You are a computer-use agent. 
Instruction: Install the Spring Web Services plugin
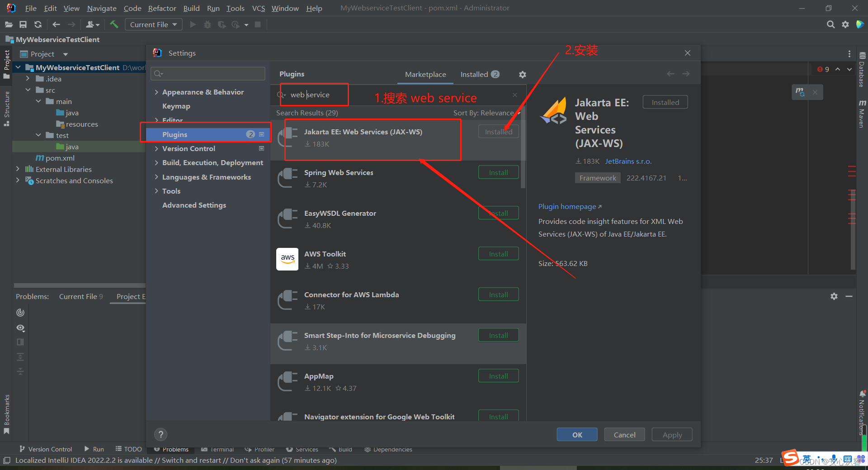coord(498,172)
